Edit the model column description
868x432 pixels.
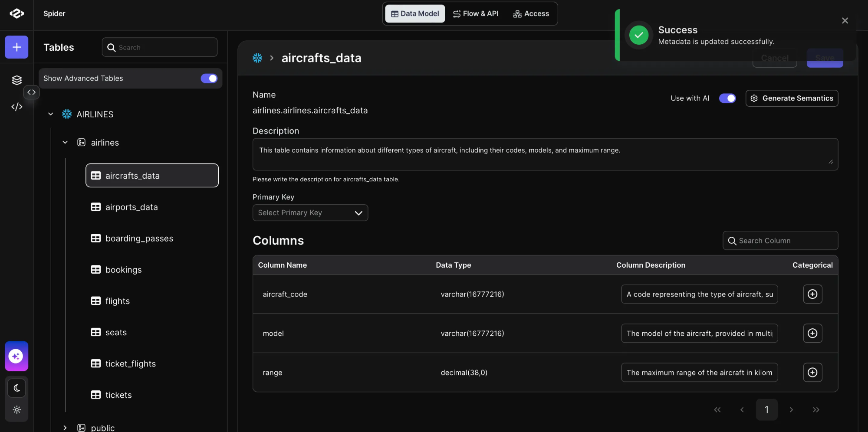click(699, 333)
